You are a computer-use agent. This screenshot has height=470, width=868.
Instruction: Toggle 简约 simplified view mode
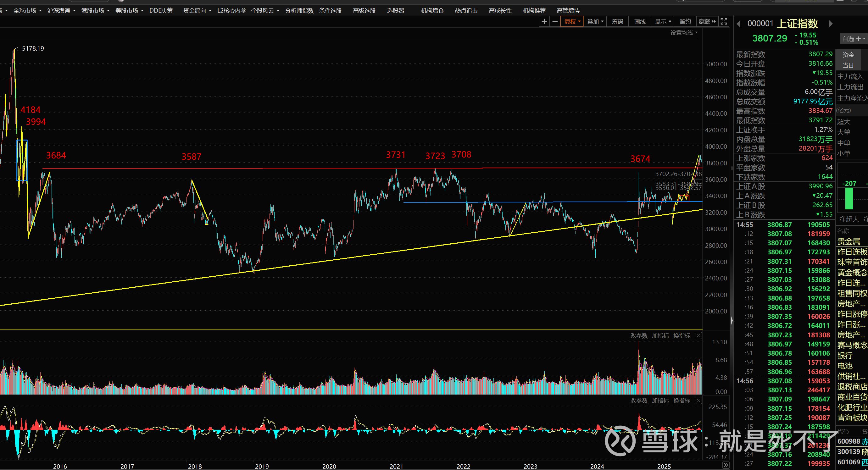[685, 22]
